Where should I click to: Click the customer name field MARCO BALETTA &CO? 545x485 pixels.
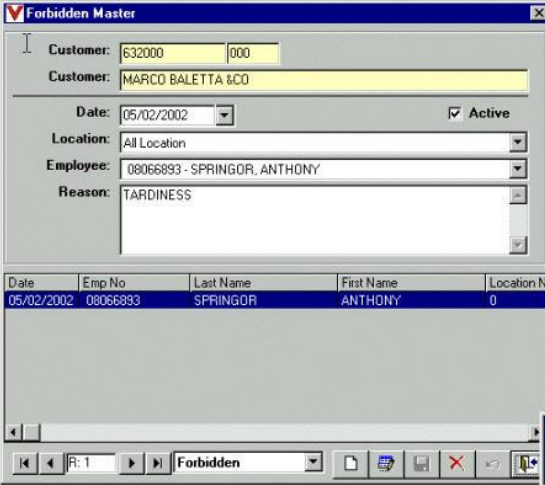click(324, 80)
